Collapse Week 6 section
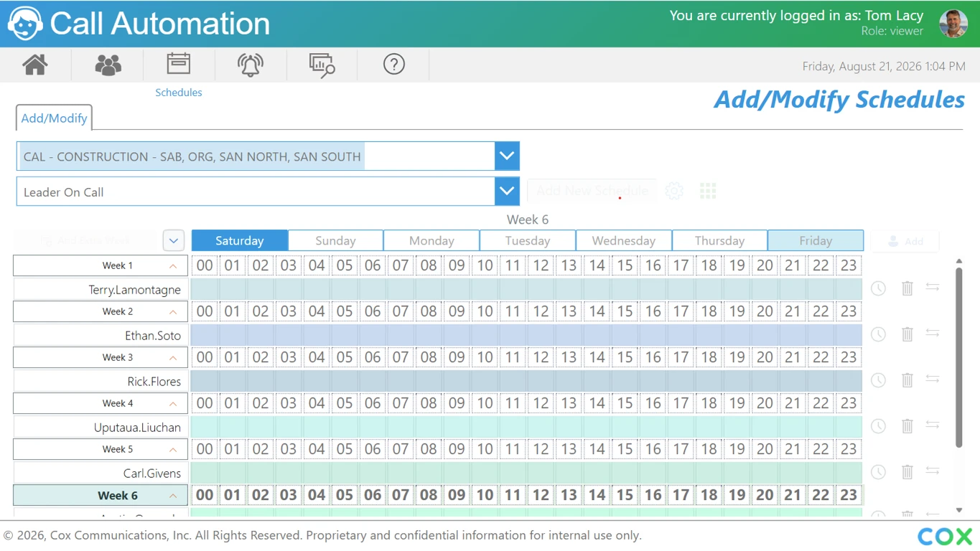980x551 pixels. click(173, 496)
